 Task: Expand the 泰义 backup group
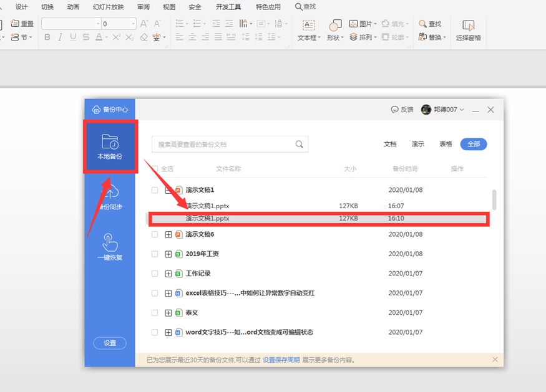pyautogui.click(x=168, y=313)
